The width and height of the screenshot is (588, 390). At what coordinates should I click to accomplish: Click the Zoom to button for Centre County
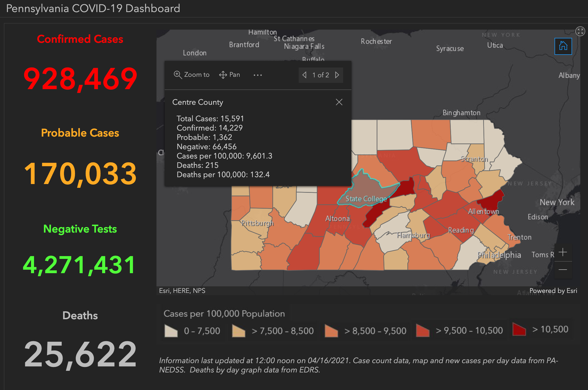point(192,75)
